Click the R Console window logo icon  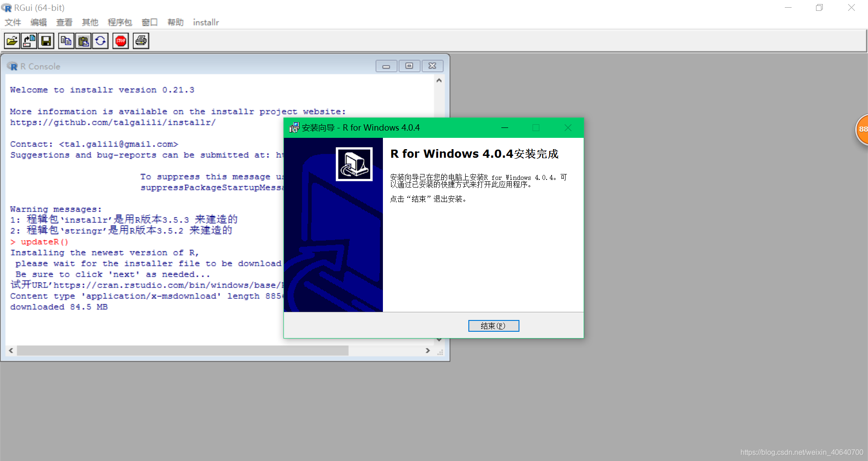[x=12, y=66]
